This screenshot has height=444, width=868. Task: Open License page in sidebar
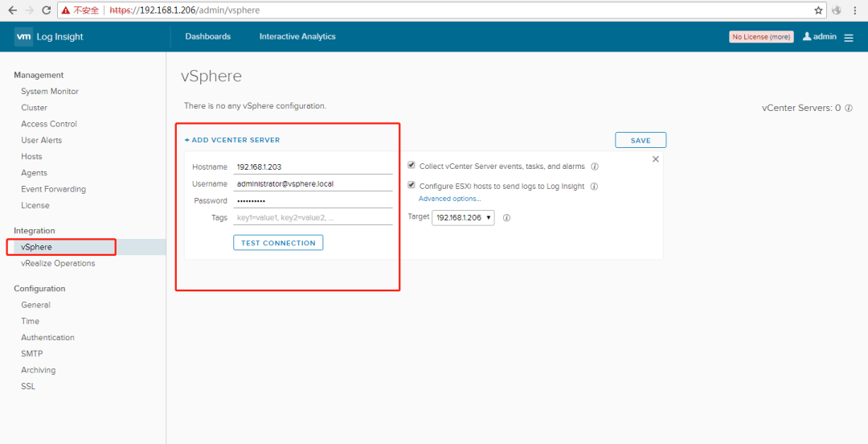(x=35, y=205)
